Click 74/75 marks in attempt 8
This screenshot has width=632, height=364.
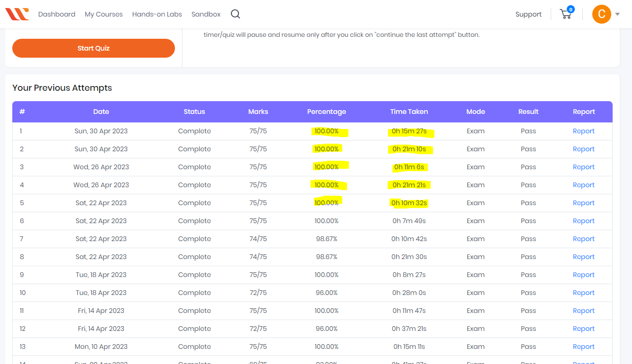pos(258,257)
